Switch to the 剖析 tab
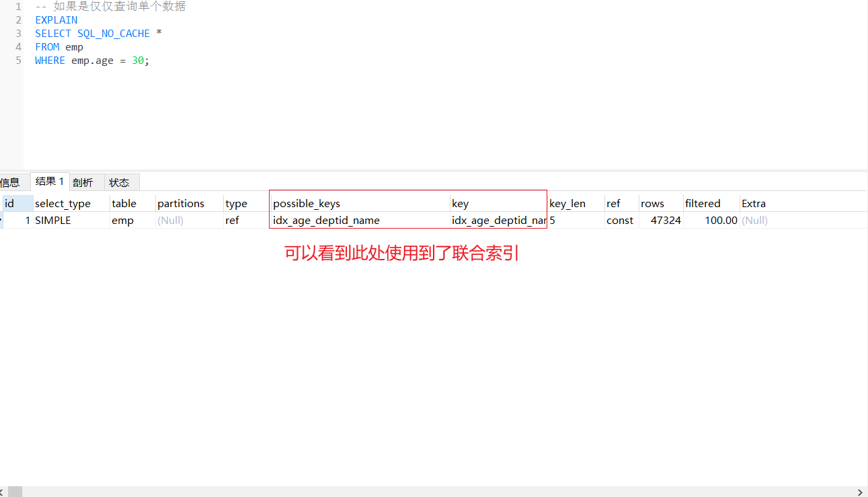This screenshot has height=497, width=868. pos(83,182)
